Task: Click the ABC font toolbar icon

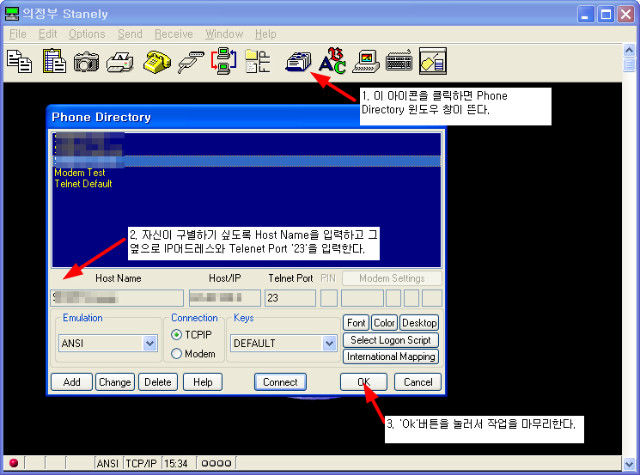Action: 332,61
